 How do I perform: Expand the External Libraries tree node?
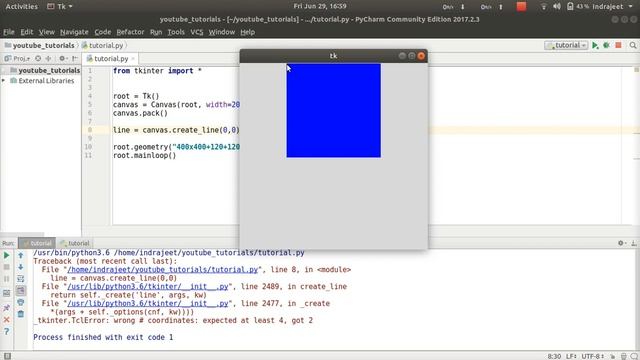pyautogui.click(x=4, y=81)
